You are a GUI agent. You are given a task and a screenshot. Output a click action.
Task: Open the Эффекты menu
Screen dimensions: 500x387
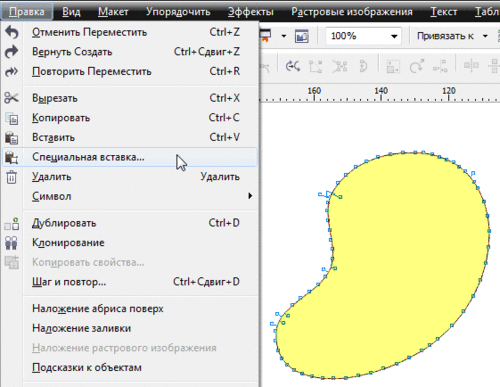[x=251, y=12]
